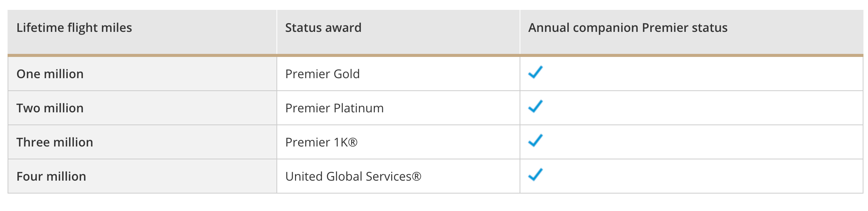
Task: Click the gold divider line beneath the header
Action: [x=436, y=55]
